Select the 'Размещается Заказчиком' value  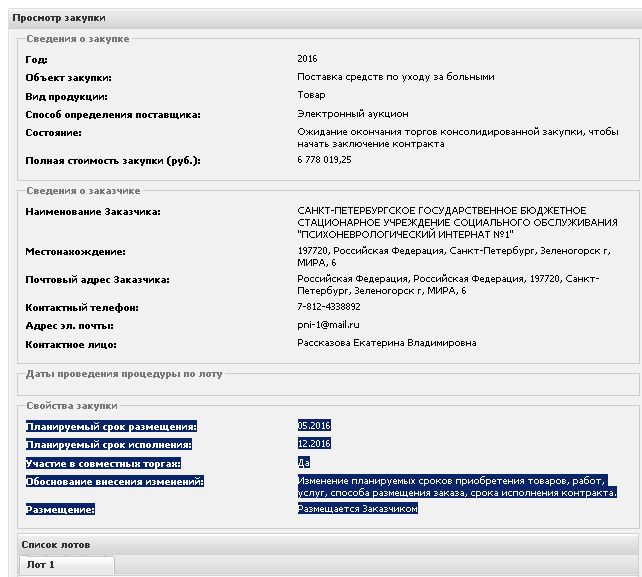point(357,509)
